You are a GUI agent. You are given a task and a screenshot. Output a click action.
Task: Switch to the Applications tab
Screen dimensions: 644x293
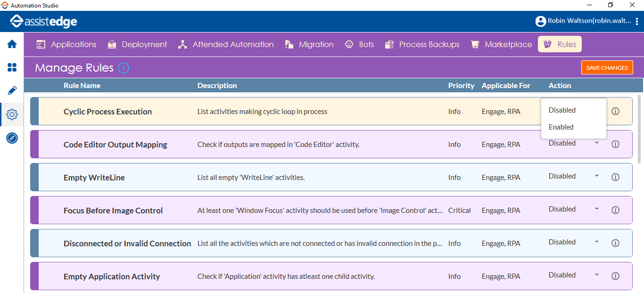pos(67,44)
